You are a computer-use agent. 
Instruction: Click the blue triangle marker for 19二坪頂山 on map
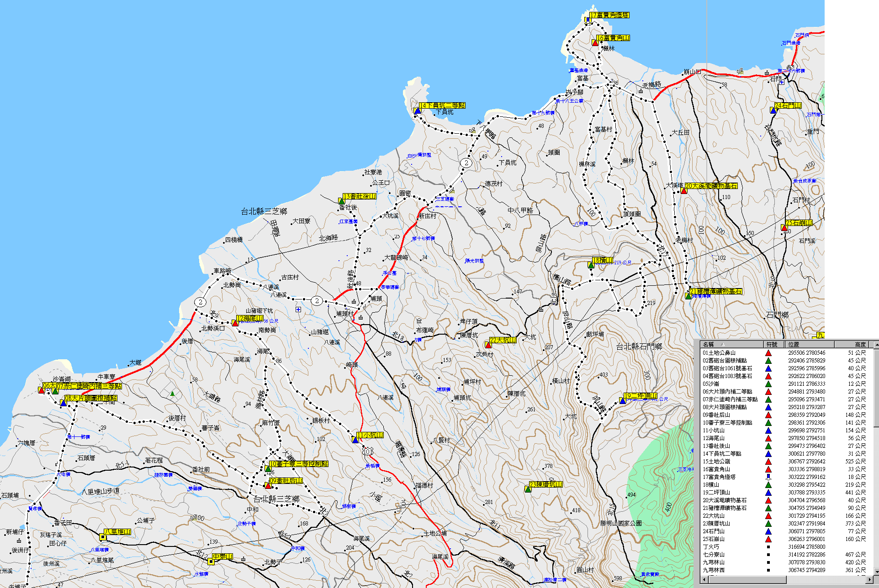[x=622, y=400]
